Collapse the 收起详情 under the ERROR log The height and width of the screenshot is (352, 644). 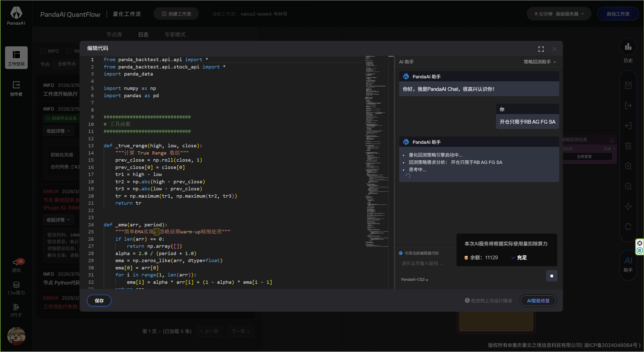(58, 220)
